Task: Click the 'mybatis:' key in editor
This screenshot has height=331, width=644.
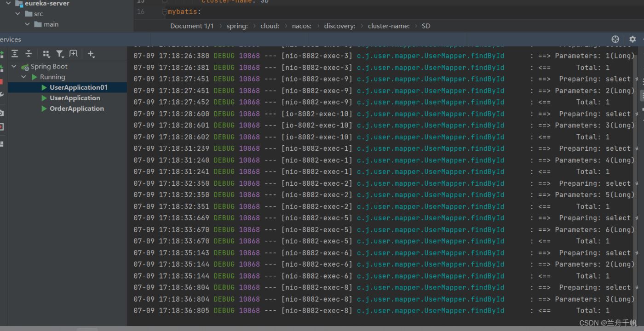Action: click(184, 11)
